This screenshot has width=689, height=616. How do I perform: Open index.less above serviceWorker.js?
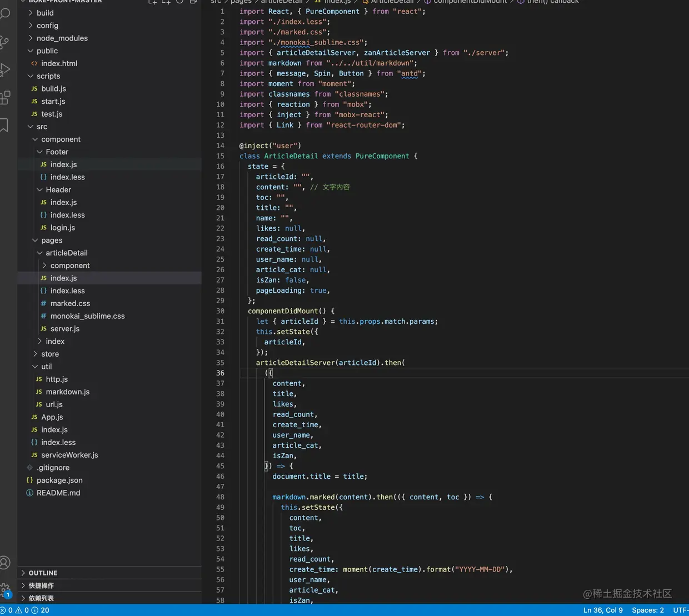109,443
